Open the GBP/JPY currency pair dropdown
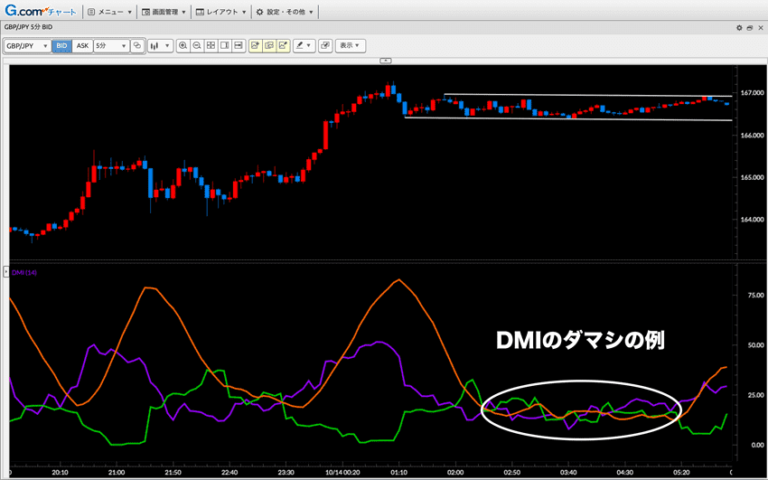Screen dimensions: 768x480 pos(27,46)
